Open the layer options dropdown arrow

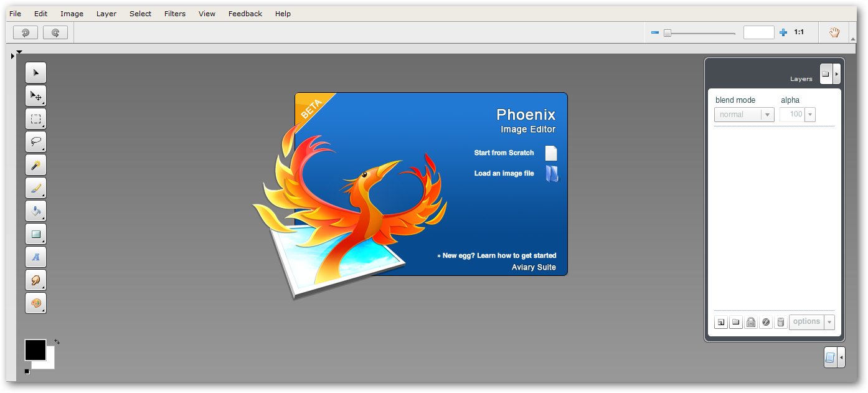click(829, 322)
